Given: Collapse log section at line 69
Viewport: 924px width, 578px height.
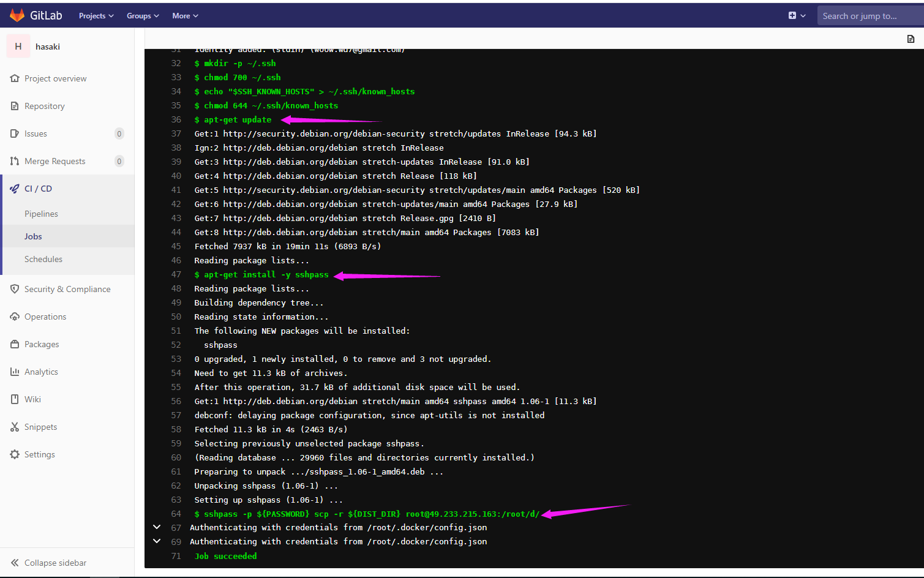Looking at the screenshot, I should 157,541.
